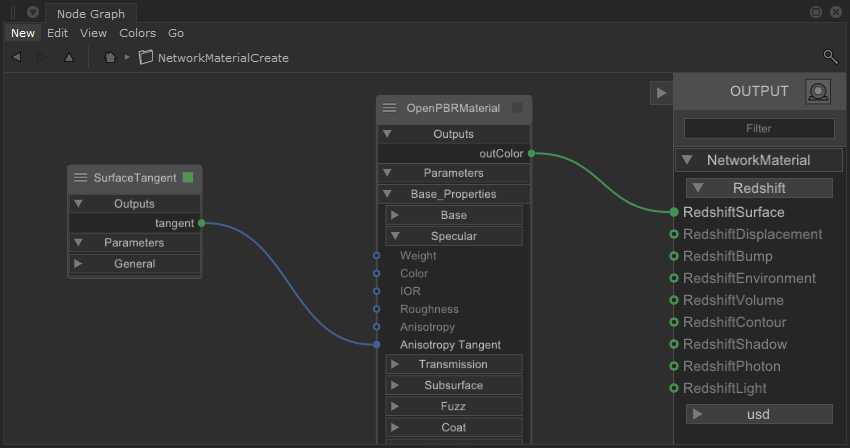
Task: Open the OpenPBRMaterial node menu icon
Action: click(x=390, y=108)
